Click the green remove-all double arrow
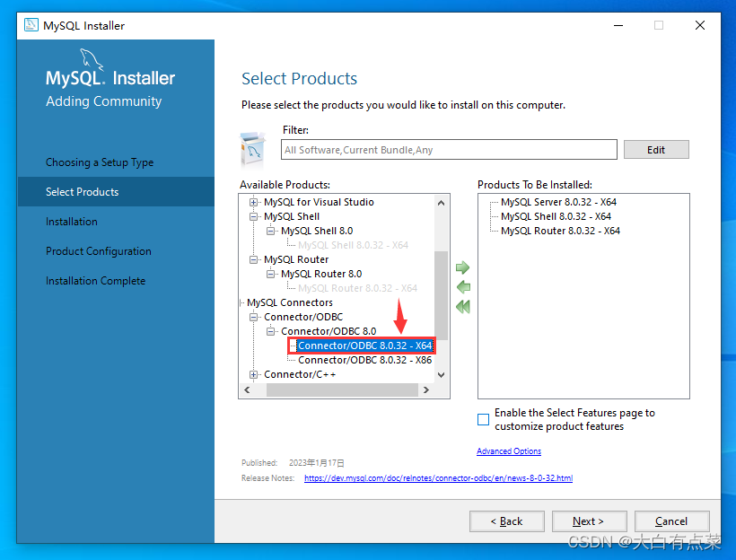736x560 pixels. [x=463, y=307]
